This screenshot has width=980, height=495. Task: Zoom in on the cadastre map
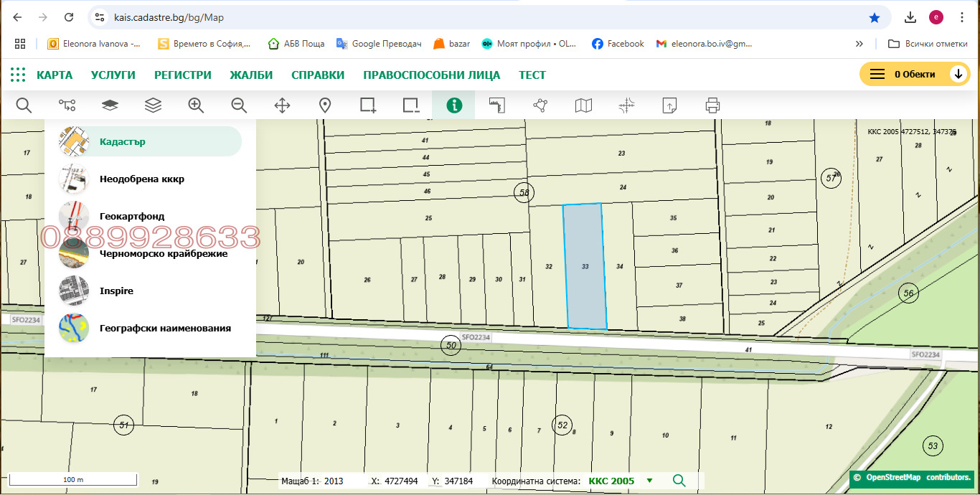click(x=196, y=105)
